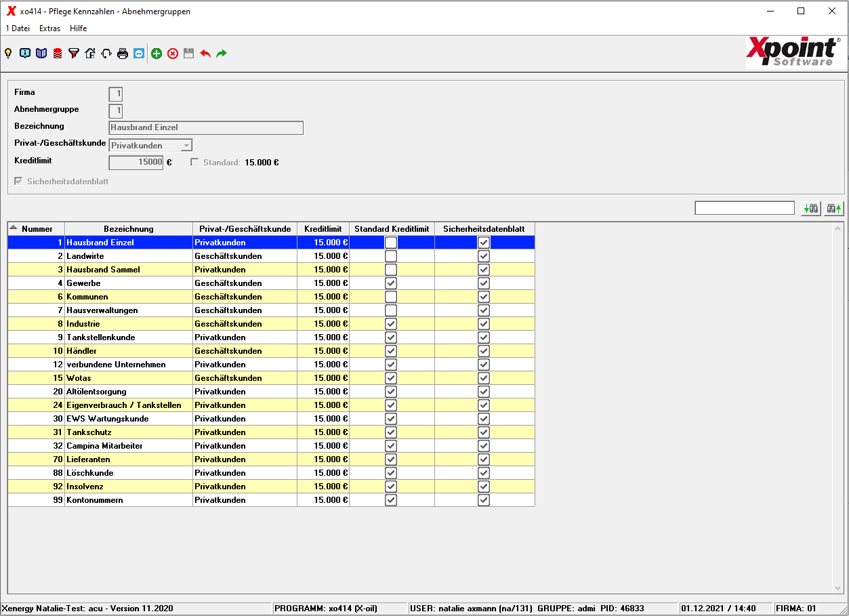849x616 pixels.
Task: Launch the blue TeamViewer remote icon
Action: [139, 54]
